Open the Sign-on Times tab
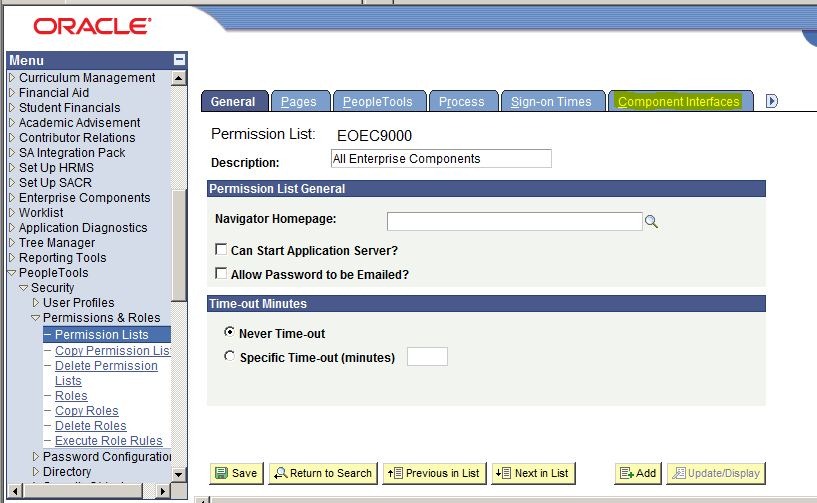Screen dimensions: 817x503 (553, 101)
